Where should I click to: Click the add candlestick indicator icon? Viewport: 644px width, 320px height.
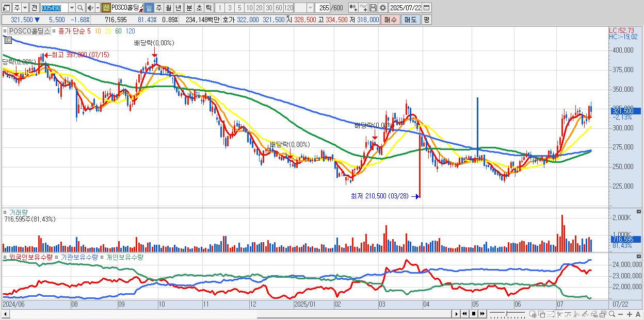pyautogui.click(x=353, y=8)
